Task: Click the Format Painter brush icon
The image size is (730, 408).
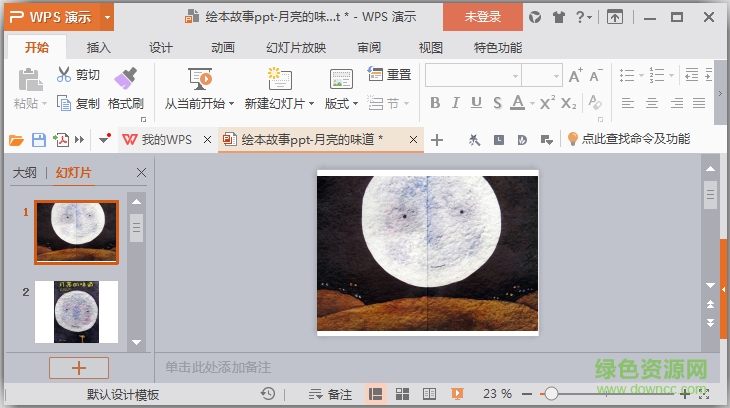Action: [x=125, y=77]
